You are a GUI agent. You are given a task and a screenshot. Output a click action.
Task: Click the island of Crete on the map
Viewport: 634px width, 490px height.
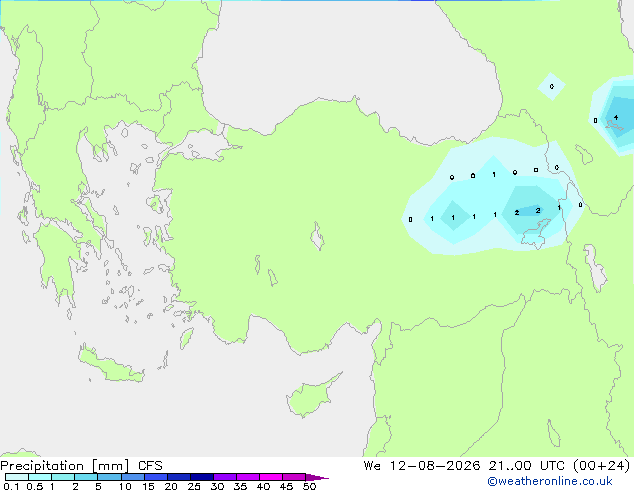[x=111, y=365]
